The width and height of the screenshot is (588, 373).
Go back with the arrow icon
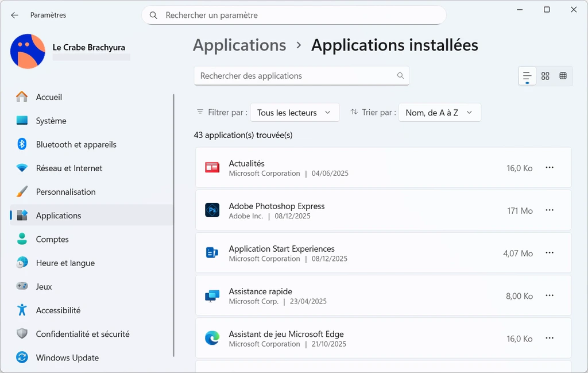click(x=15, y=16)
